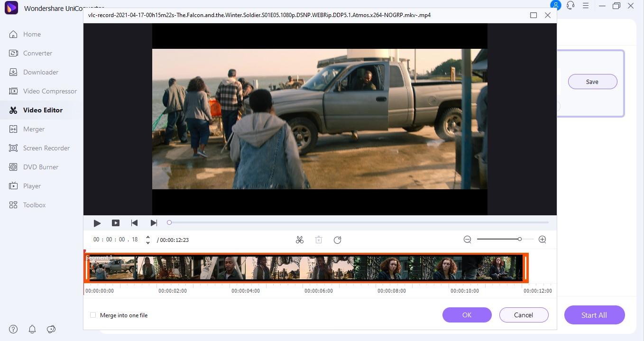Jump to previous frame button
The image size is (644, 341).
[x=134, y=223]
